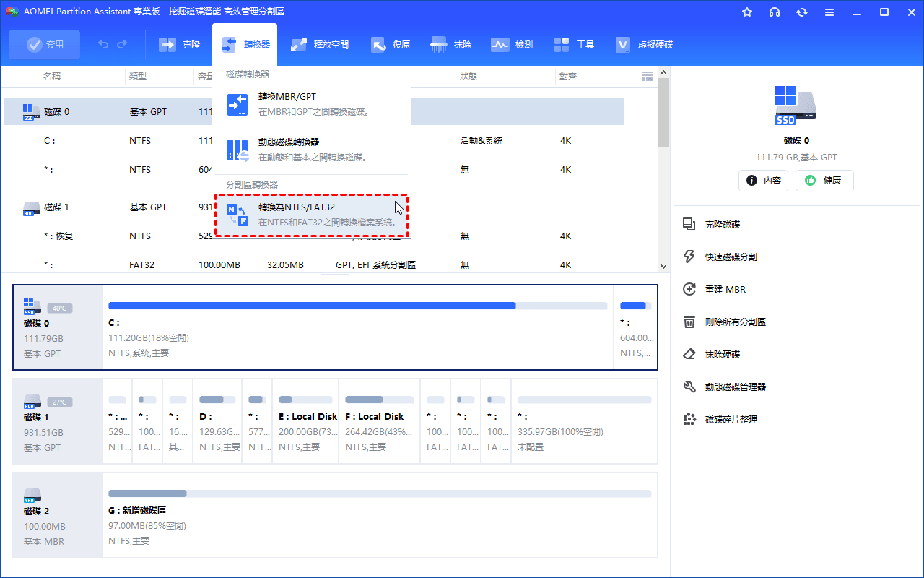Click the favorites star icon in title bar
Viewport: 924px width, 578px height.
[747, 12]
